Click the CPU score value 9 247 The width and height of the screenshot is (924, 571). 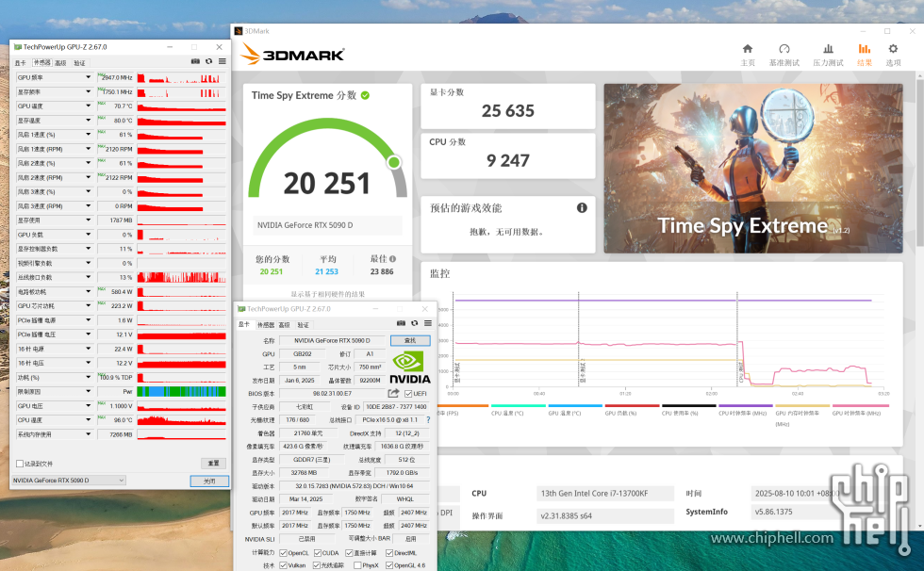pyautogui.click(x=508, y=160)
